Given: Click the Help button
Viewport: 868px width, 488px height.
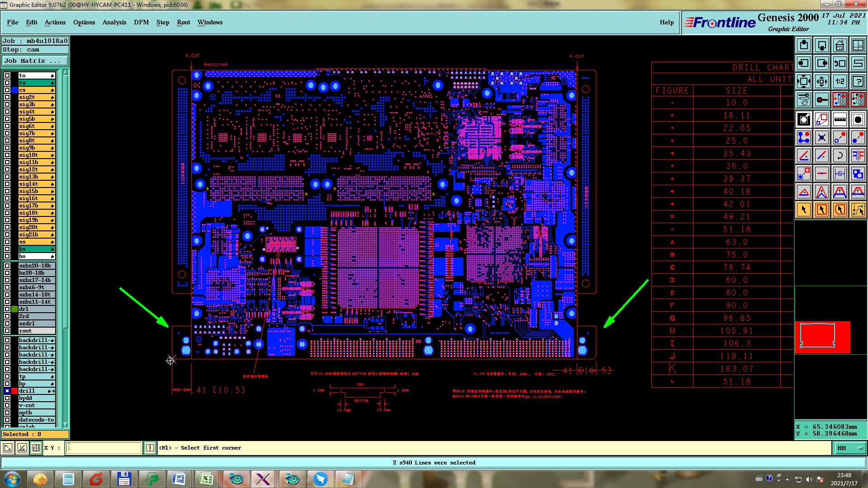Looking at the screenshot, I should pyautogui.click(x=666, y=22).
